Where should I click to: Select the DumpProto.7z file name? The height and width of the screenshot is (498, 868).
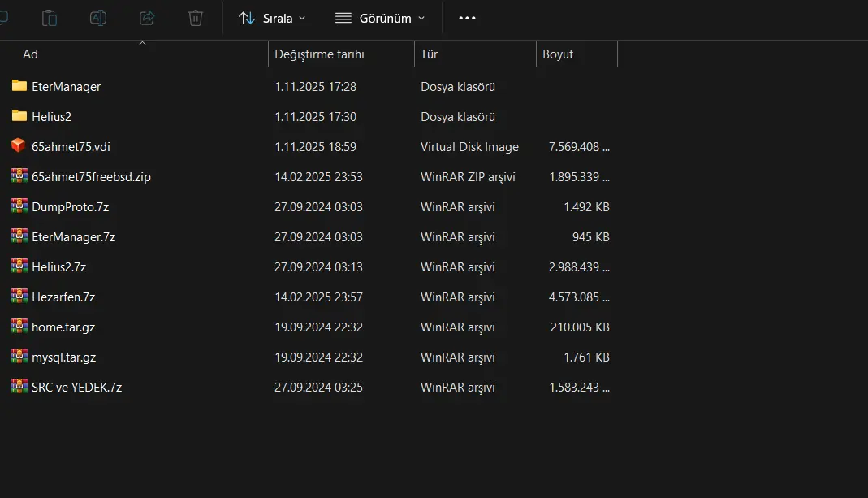point(70,206)
